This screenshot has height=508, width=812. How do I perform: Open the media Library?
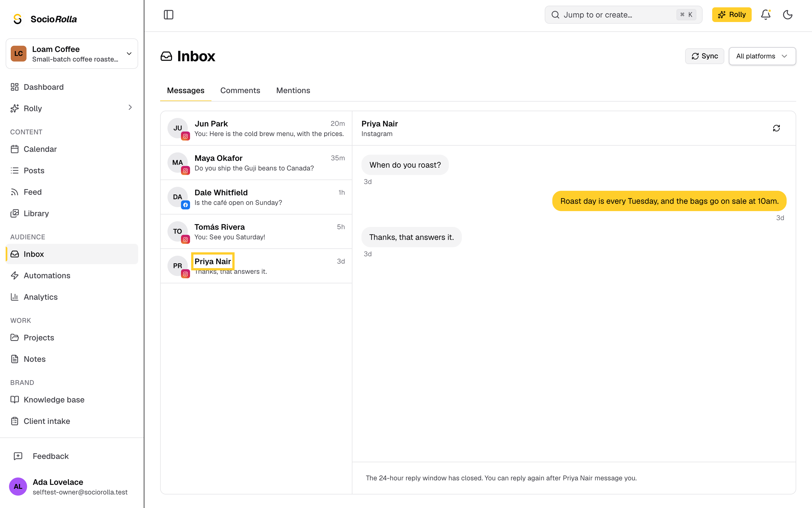pyautogui.click(x=72, y=213)
